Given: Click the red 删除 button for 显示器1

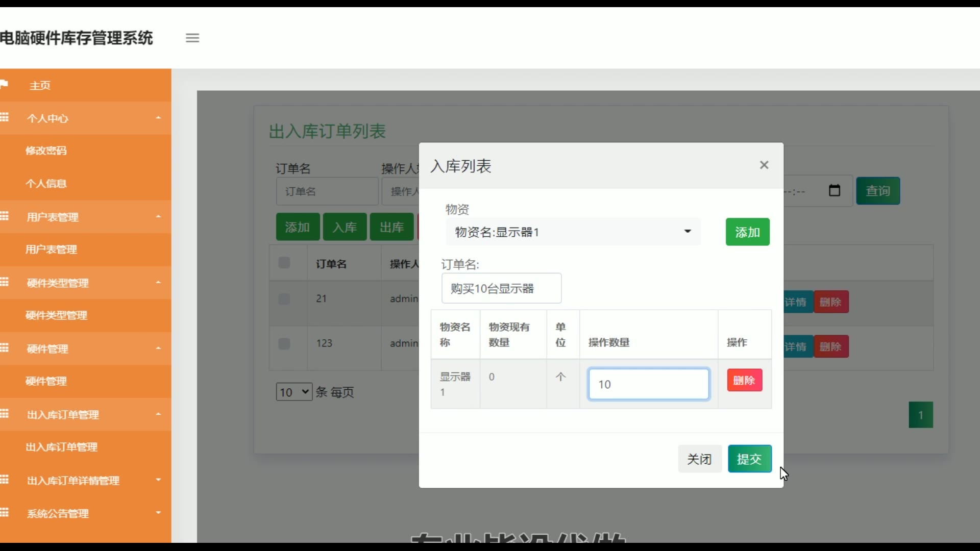Looking at the screenshot, I should [744, 380].
